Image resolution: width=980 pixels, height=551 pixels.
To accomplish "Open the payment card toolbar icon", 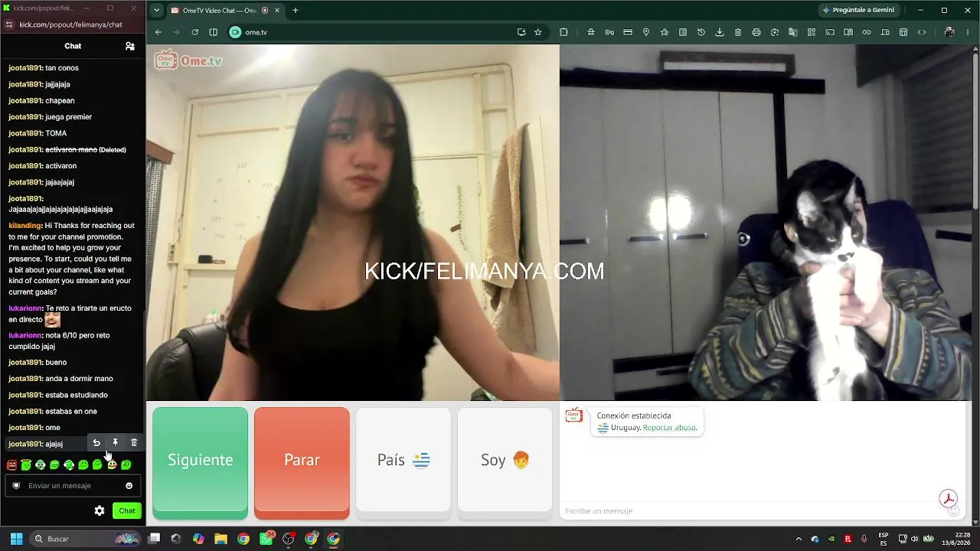I will coord(628,32).
